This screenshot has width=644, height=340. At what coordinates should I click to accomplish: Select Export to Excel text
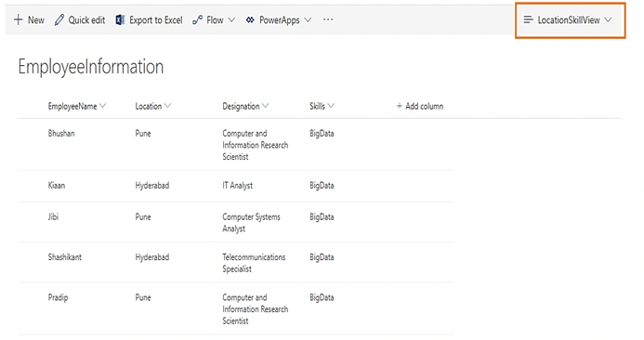[156, 20]
